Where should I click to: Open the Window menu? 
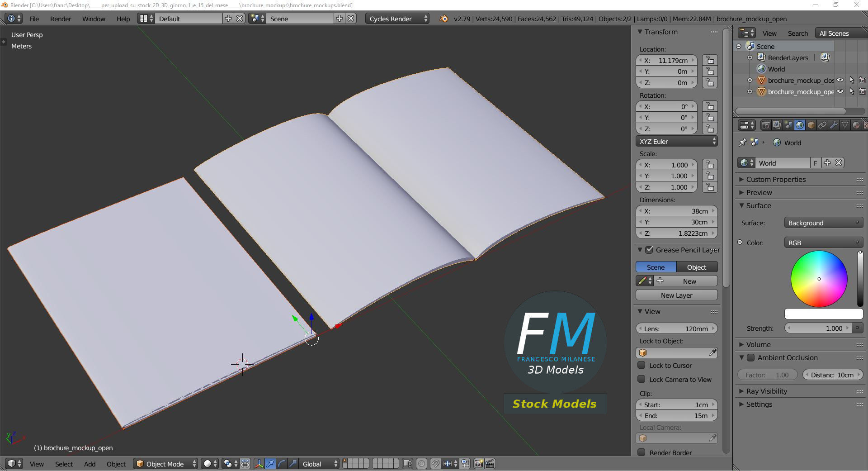click(94, 19)
